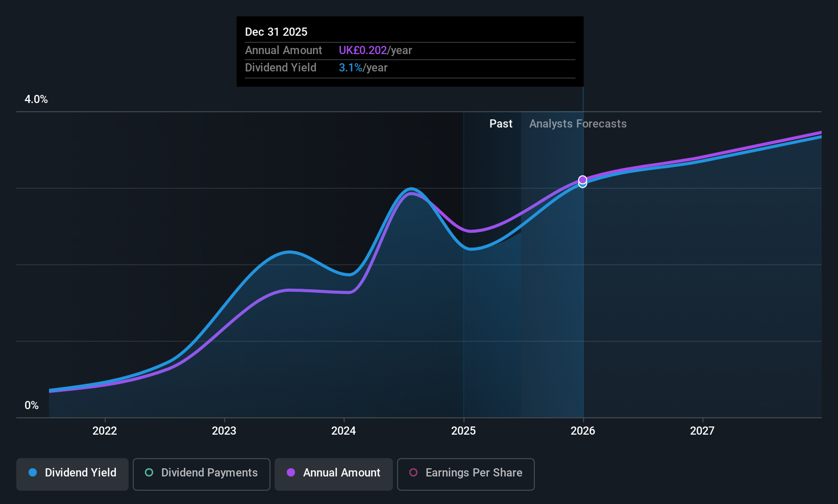Click the 2024 x-axis label
Viewport: 838px width, 504px height.
point(343,431)
